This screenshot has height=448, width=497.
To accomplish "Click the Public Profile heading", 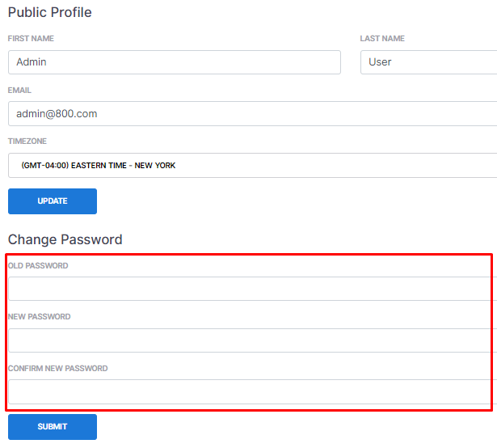I will [x=50, y=12].
